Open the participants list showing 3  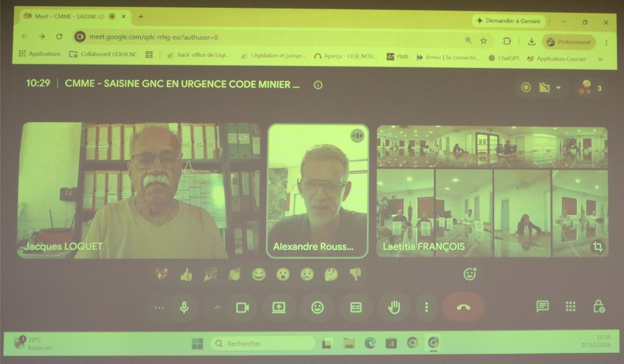click(x=590, y=88)
